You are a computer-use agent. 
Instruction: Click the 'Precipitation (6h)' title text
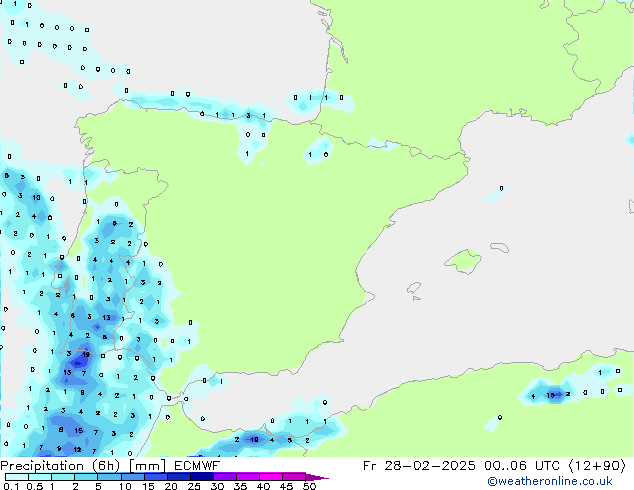(x=60, y=466)
